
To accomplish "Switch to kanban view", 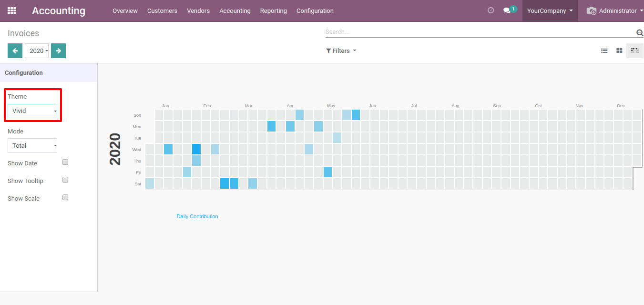I will [x=619, y=51].
